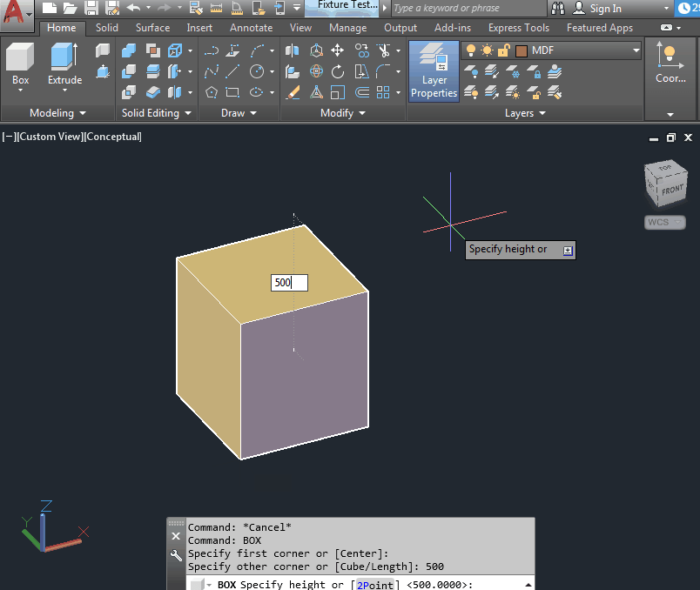700x590 pixels.
Task: Click the Move tool in Modify panel
Action: [x=338, y=50]
